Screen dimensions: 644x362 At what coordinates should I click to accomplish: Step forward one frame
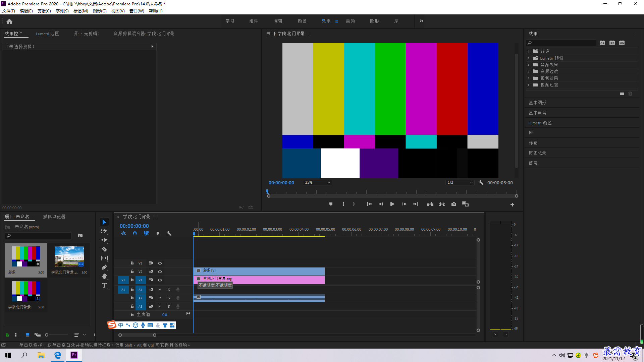[404, 204]
